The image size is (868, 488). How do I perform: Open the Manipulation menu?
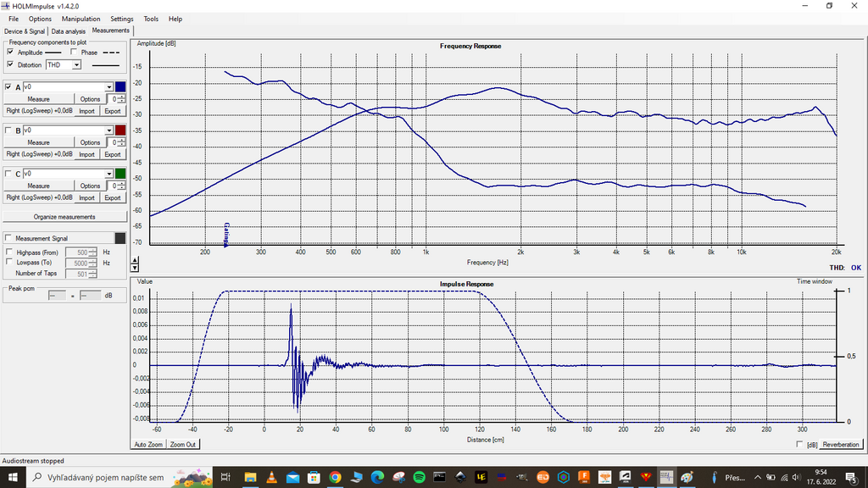coord(81,19)
